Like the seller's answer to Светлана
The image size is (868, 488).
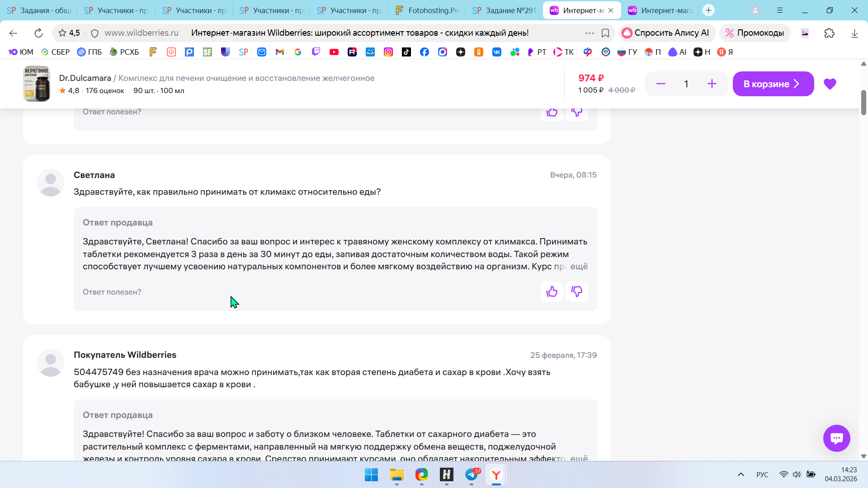tap(552, 292)
